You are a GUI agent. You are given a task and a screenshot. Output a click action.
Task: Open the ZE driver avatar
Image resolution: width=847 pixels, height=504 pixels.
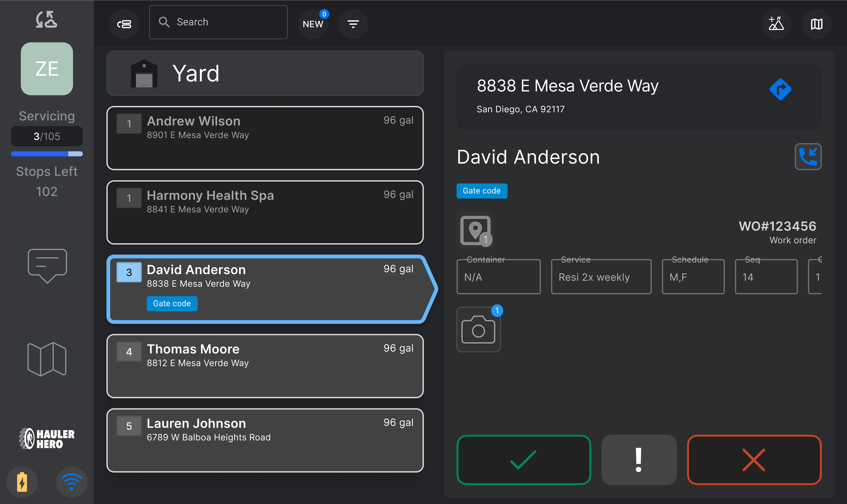coord(47,69)
